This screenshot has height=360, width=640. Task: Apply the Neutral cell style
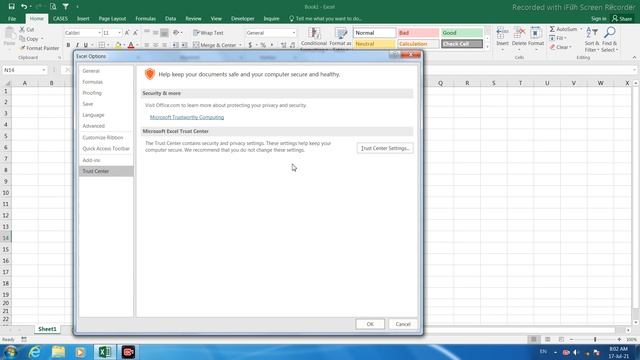374,44
